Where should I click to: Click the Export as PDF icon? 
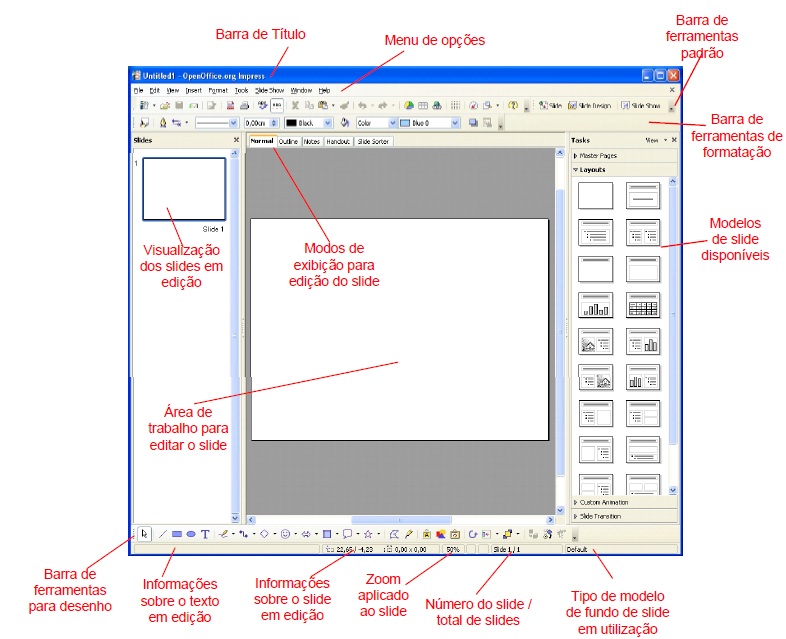230,105
